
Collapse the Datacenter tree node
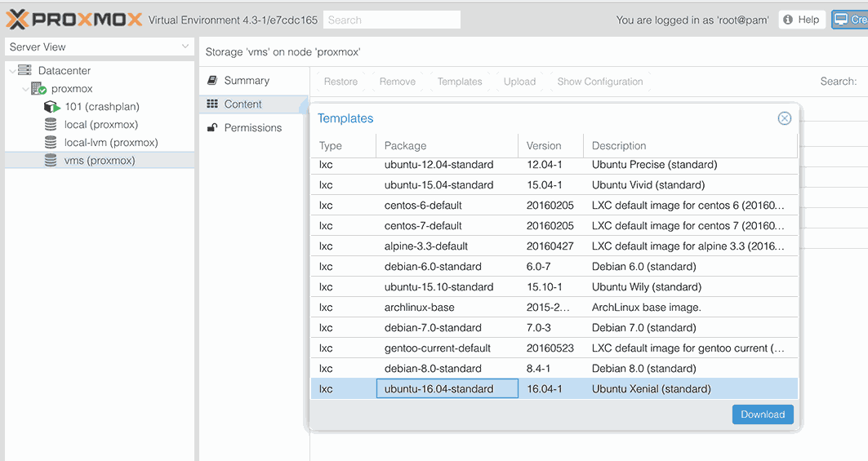(x=12, y=70)
